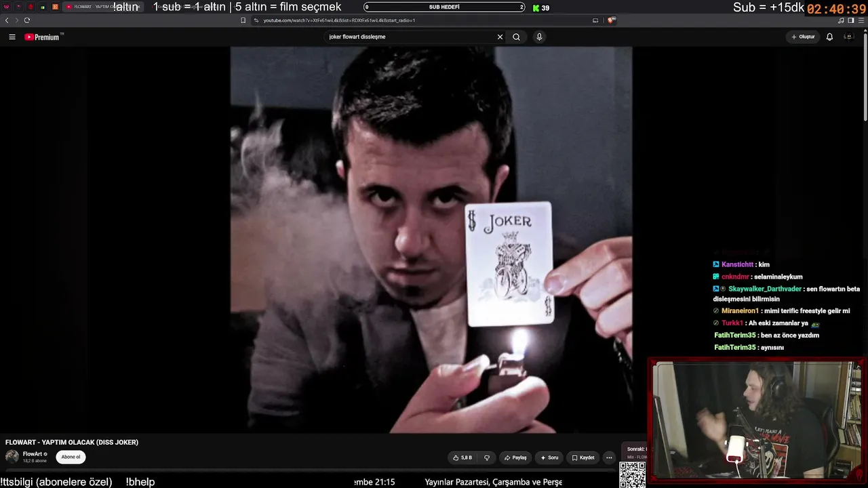Dislike the video

487,457
